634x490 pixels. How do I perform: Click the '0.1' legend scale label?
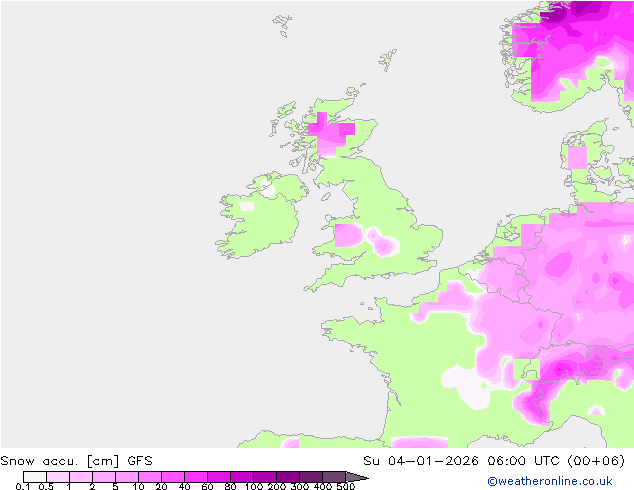23,486
